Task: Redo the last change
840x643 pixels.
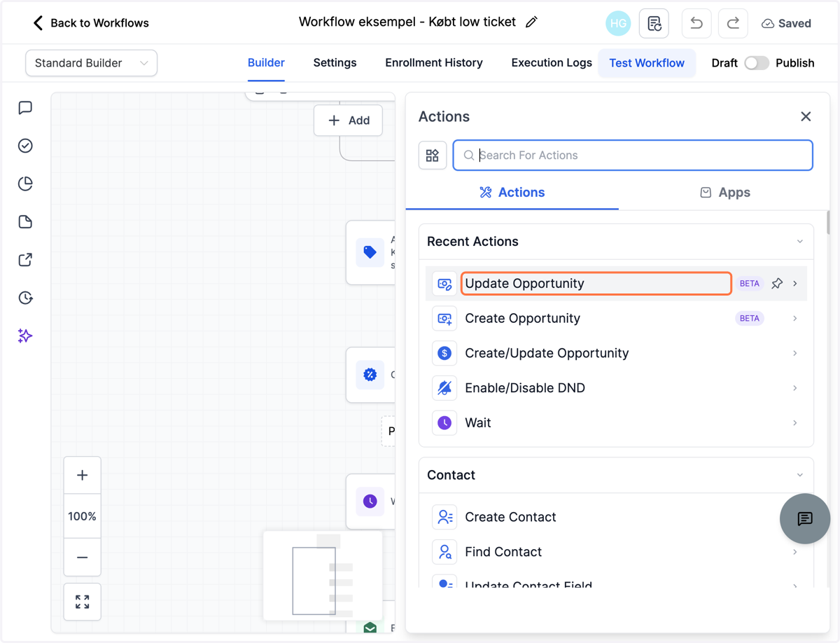Action: pos(733,23)
